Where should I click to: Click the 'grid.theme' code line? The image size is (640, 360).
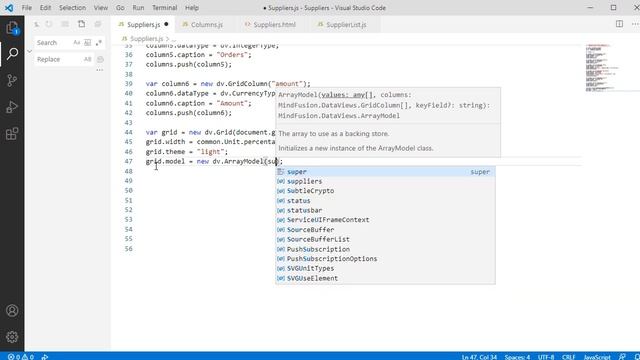pos(187,151)
